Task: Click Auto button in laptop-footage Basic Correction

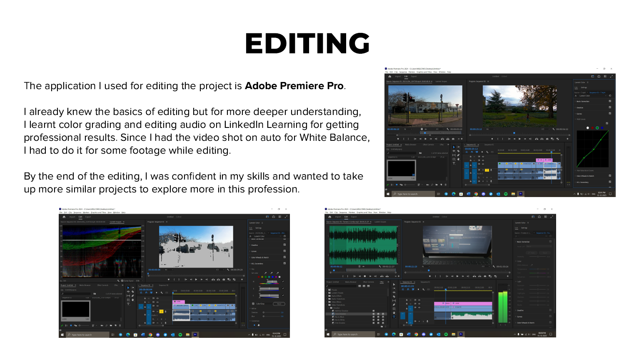Action: (532, 253)
